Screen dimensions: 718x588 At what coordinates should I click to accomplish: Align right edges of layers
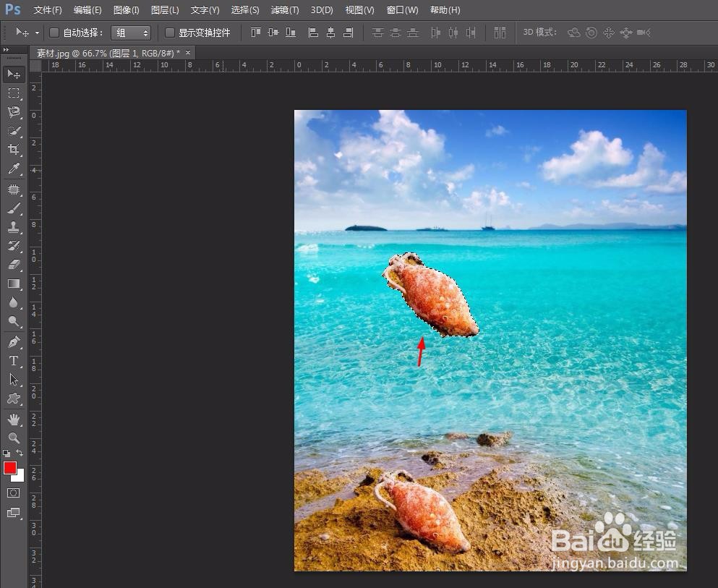coord(348,33)
